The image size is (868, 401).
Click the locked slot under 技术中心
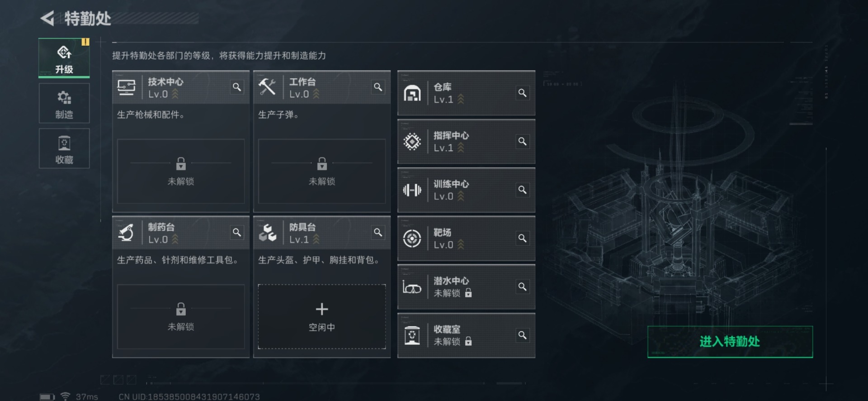click(181, 171)
